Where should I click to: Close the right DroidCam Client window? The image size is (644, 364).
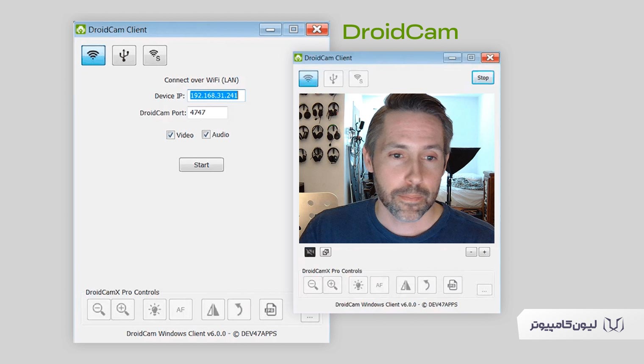(490, 58)
